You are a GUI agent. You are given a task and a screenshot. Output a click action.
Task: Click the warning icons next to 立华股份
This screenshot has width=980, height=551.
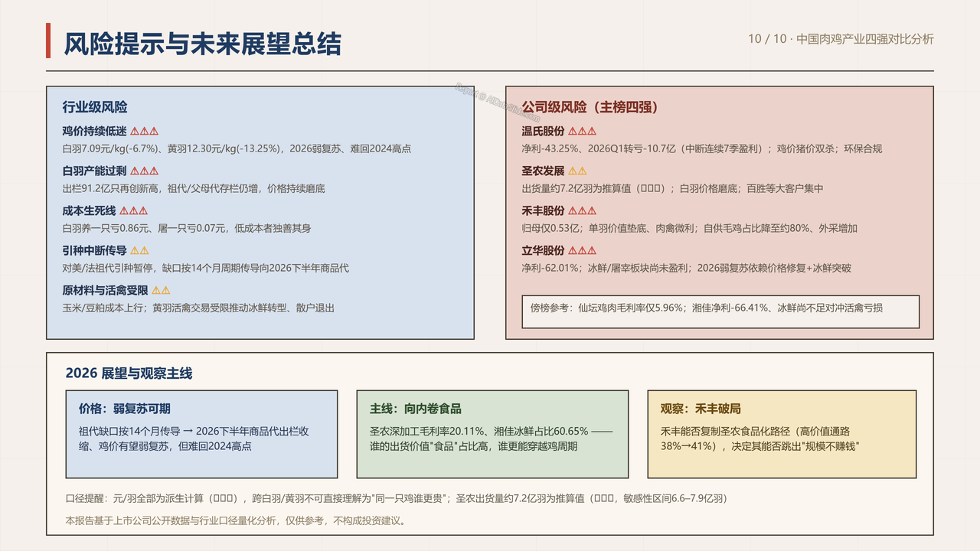click(582, 251)
